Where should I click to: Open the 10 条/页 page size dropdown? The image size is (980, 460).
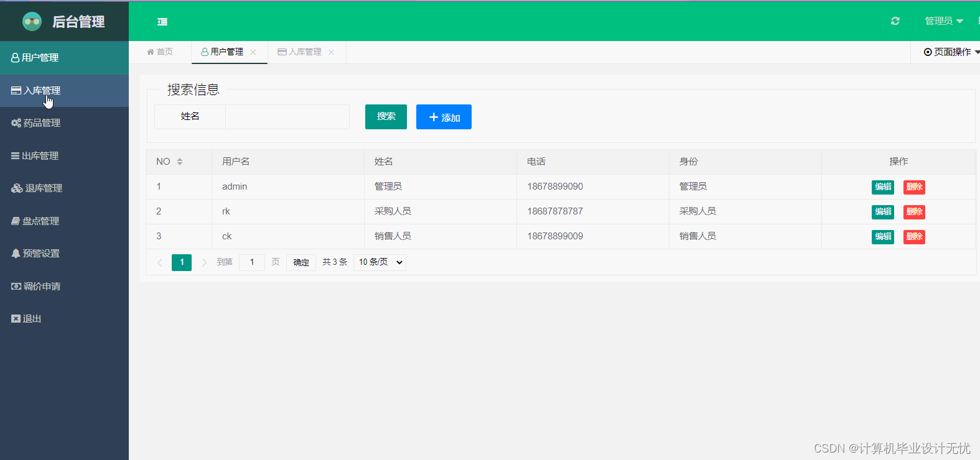click(380, 262)
